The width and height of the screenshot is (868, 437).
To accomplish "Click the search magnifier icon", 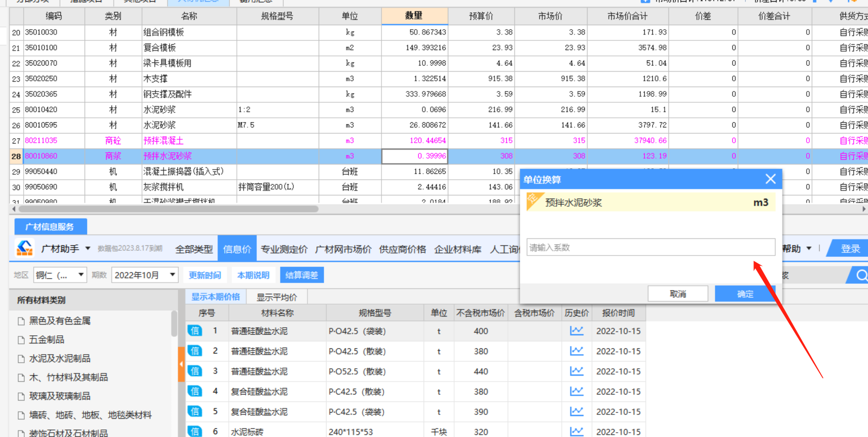I will coord(861,275).
